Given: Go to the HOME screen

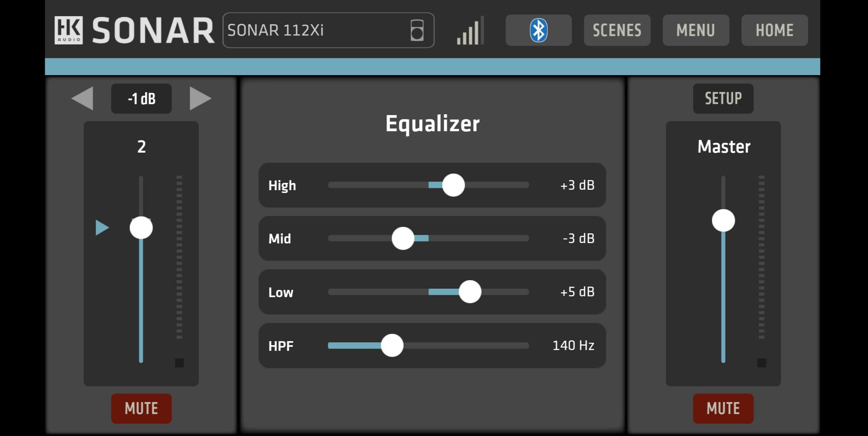Looking at the screenshot, I should (x=774, y=30).
